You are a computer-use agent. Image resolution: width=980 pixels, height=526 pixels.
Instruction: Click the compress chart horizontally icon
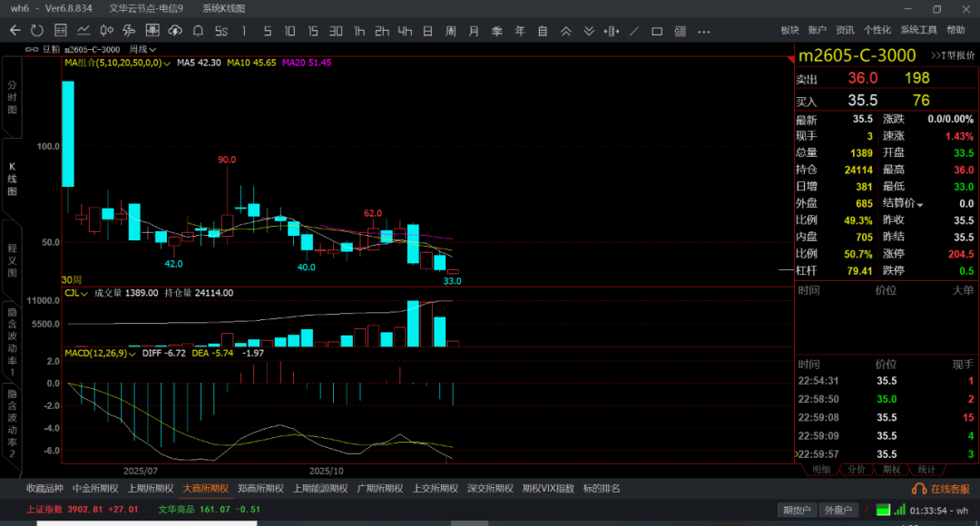tap(612, 31)
